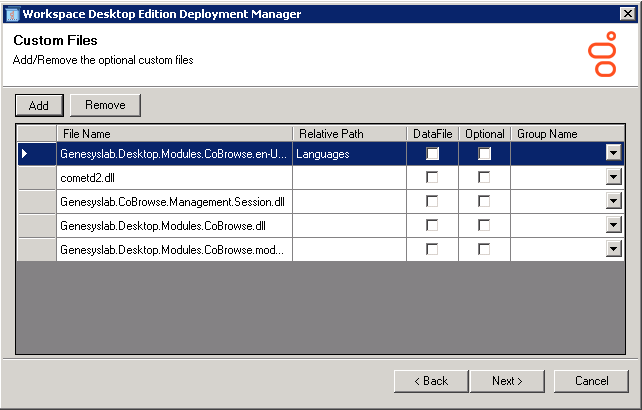Go to Next step
The width and height of the screenshot is (642, 410).
point(507,381)
